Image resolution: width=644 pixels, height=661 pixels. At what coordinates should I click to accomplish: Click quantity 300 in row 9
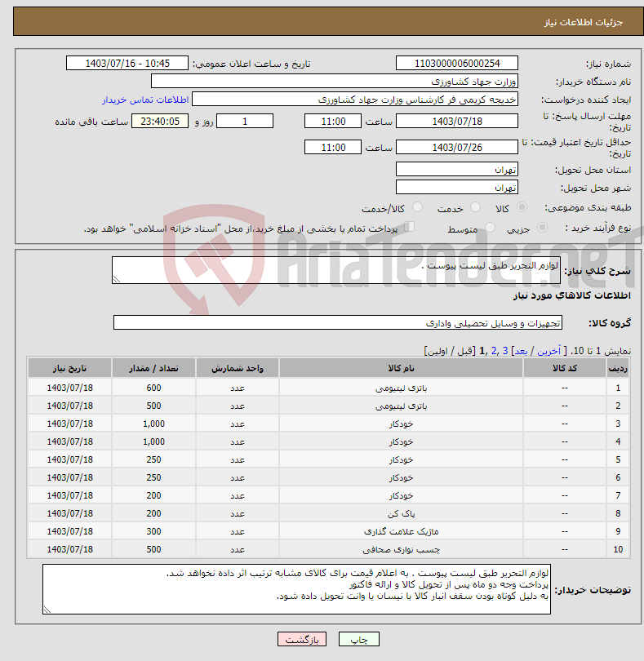point(153,531)
